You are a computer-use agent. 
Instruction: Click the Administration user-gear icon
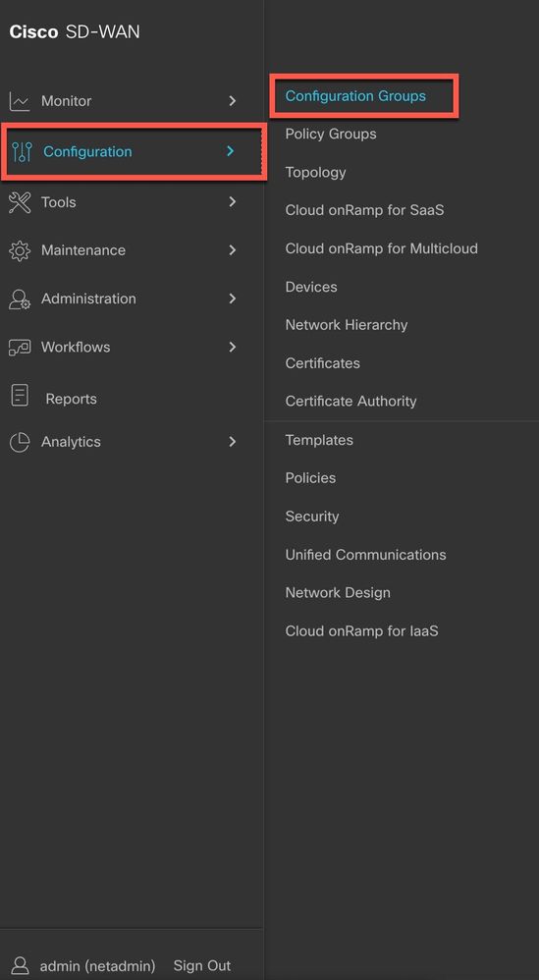(20, 299)
